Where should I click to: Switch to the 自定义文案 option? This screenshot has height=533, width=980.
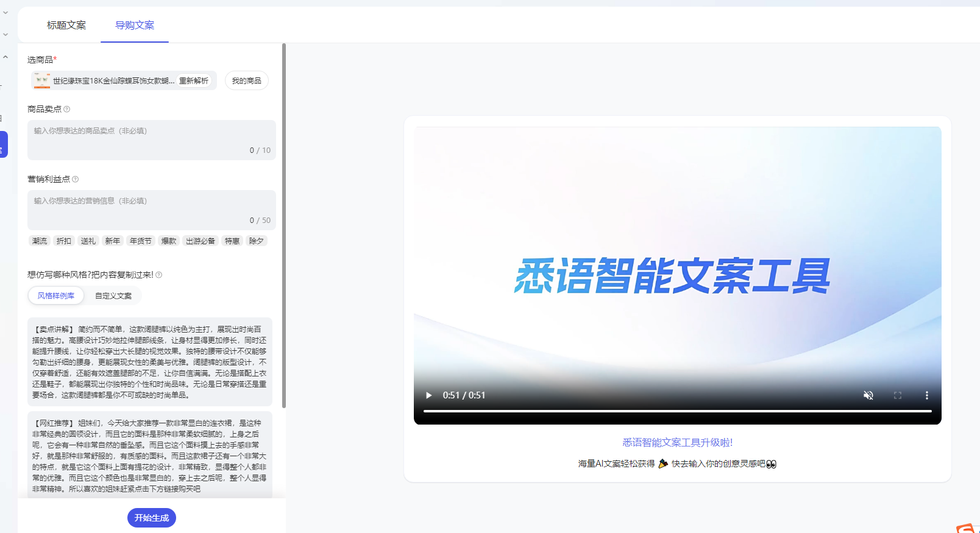click(113, 296)
